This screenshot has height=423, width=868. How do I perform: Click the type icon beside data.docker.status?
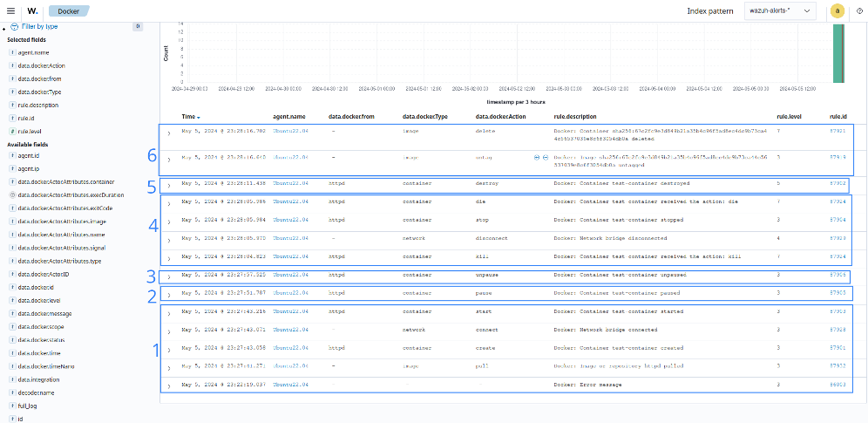pyautogui.click(x=12, y=340)
